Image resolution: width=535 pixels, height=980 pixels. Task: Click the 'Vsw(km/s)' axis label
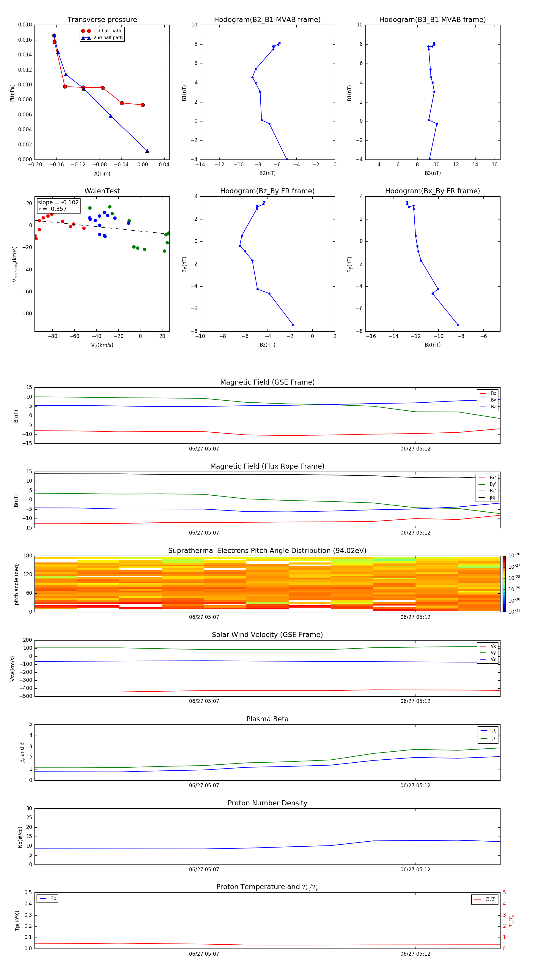(12, 668)
